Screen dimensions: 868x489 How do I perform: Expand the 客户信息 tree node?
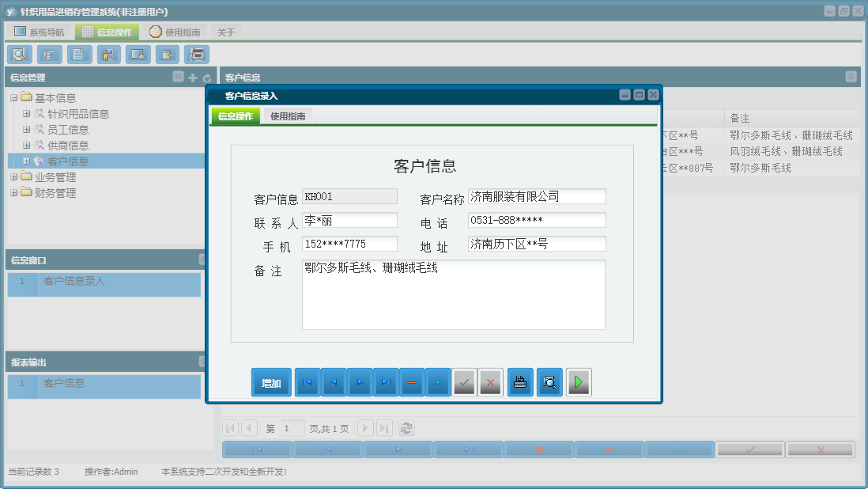pos(26,161)
